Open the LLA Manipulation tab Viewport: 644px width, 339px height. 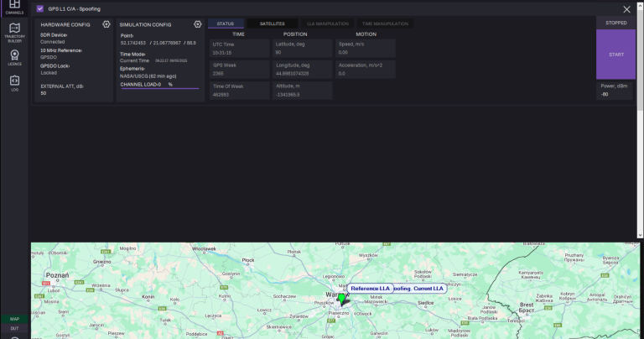(x=328, y=23)
